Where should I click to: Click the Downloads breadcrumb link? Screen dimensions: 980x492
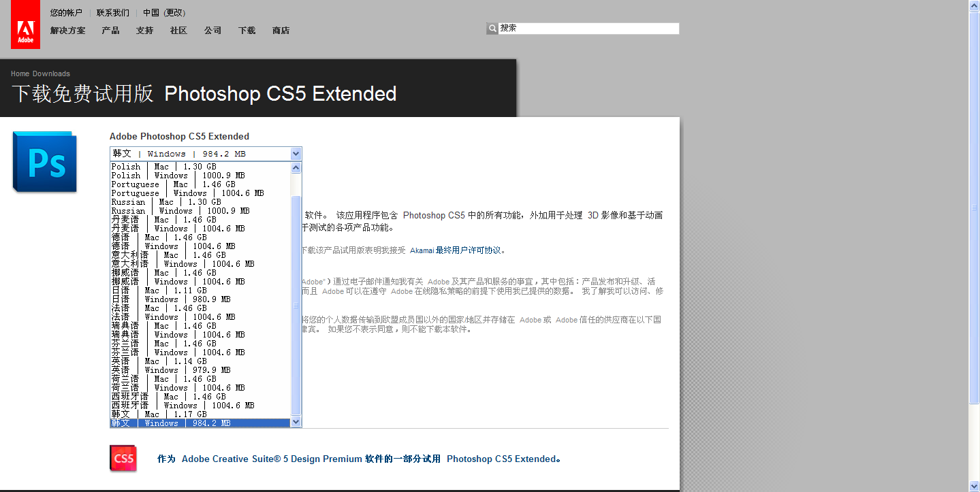(51, 73)
